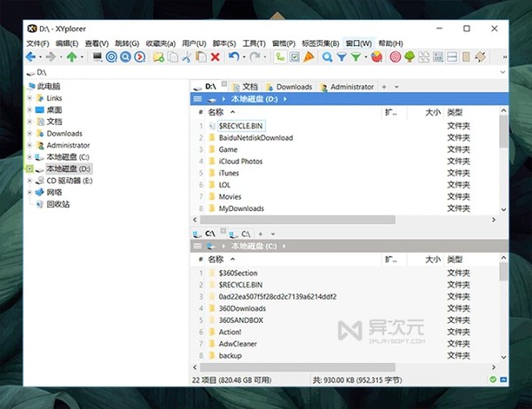The image size is (532, 409).
Task: Click the blue circled play-arrow toolbar icon
Action: pyautogui.click(x=139, y=57)
